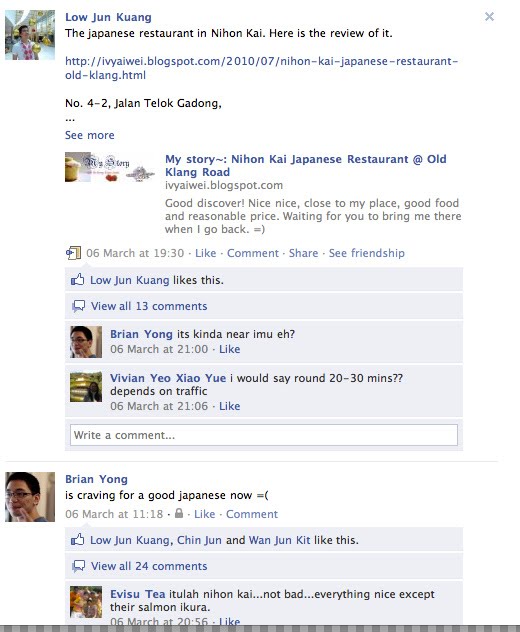Click the wall-post link icon beside 06 March 19:30

(x=73, y=253)
